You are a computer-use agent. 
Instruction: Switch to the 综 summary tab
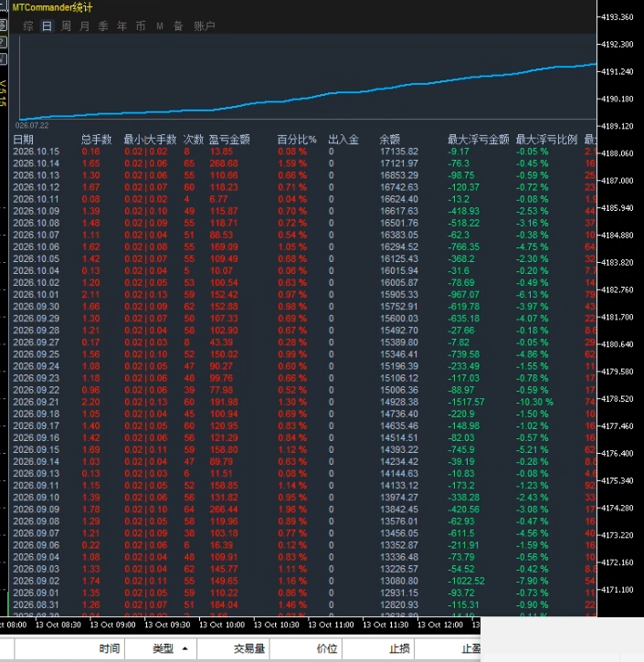tap(28, 26)
